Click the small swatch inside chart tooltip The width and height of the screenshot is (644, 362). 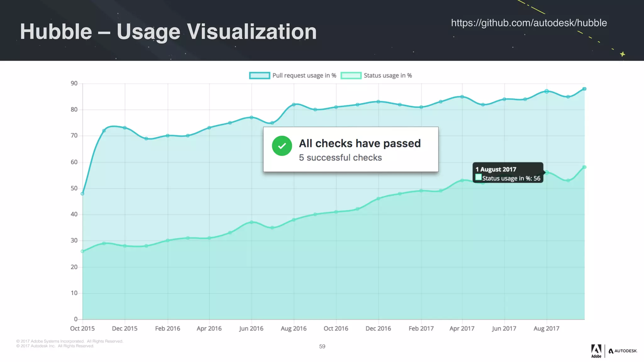[478, 178]
